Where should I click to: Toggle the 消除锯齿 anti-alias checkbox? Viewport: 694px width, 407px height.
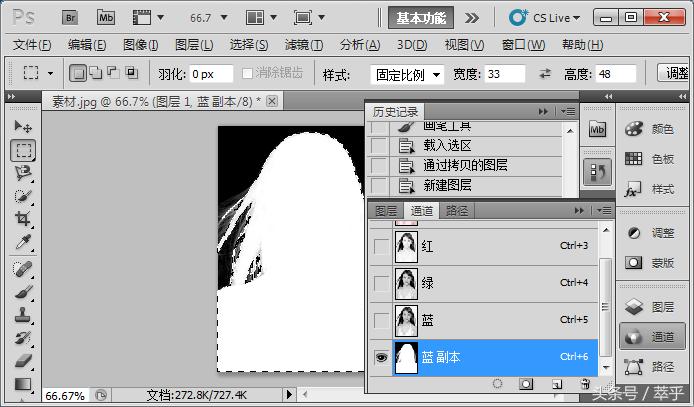click(x=247, y=73)
